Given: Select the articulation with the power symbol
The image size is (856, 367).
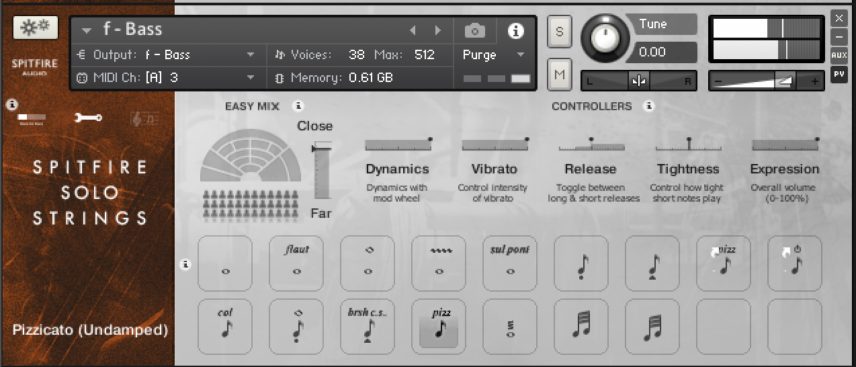Looking at the screenshot, I should [x=795, y=263].
